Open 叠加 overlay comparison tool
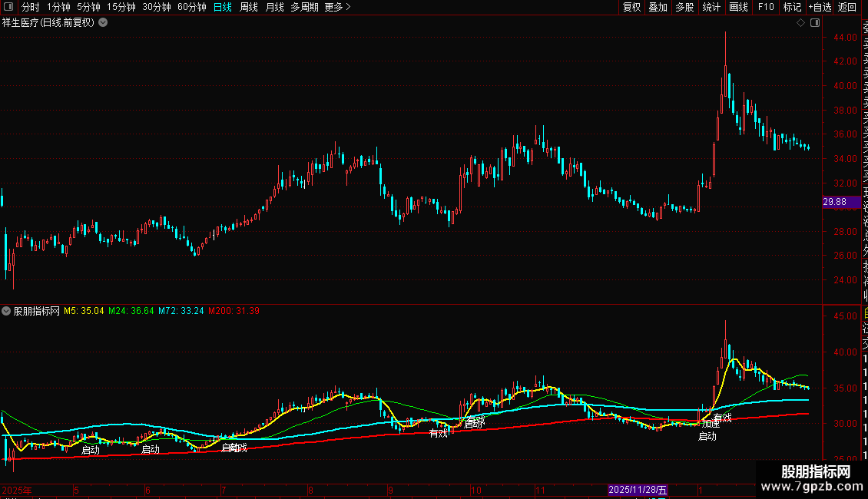Viewport: 868px width, 499px height. coord(658,8)
